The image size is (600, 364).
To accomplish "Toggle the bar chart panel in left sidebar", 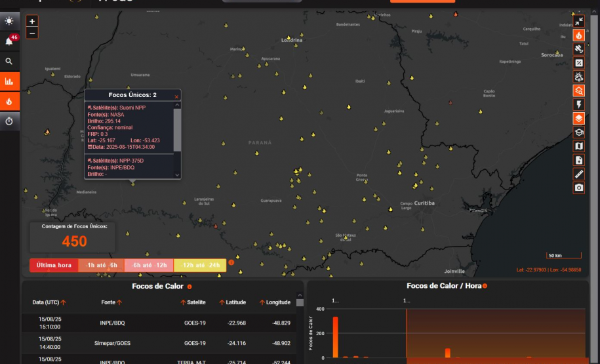I will point(9,81).
